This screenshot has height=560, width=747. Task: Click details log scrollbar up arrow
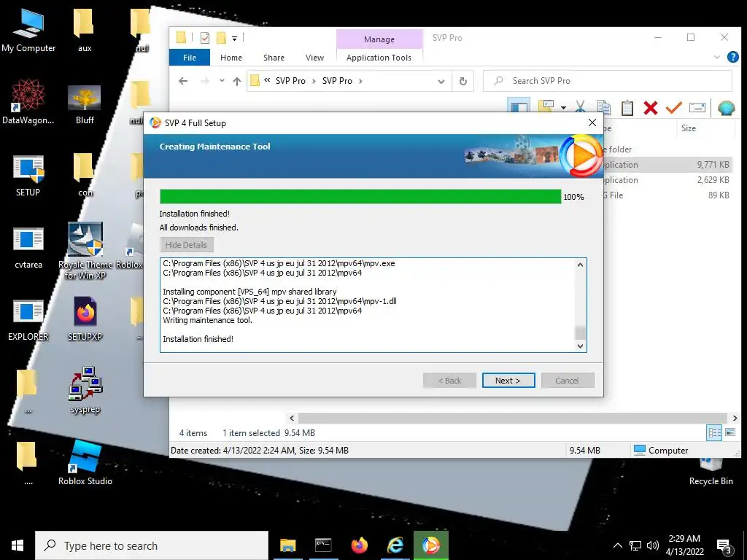(580, 265)
